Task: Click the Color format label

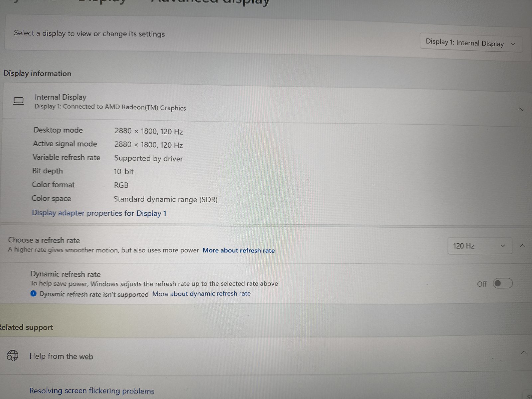Action: click(x=54, y=185)
